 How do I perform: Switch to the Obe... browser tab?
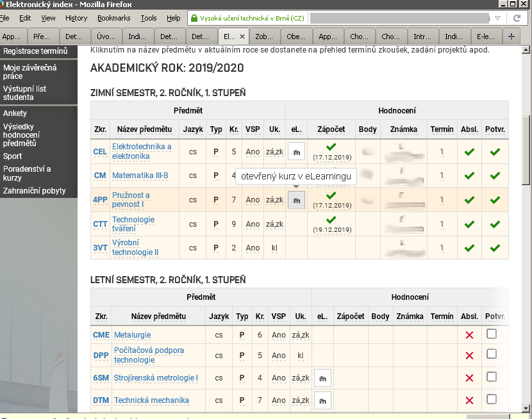point(297,37)
